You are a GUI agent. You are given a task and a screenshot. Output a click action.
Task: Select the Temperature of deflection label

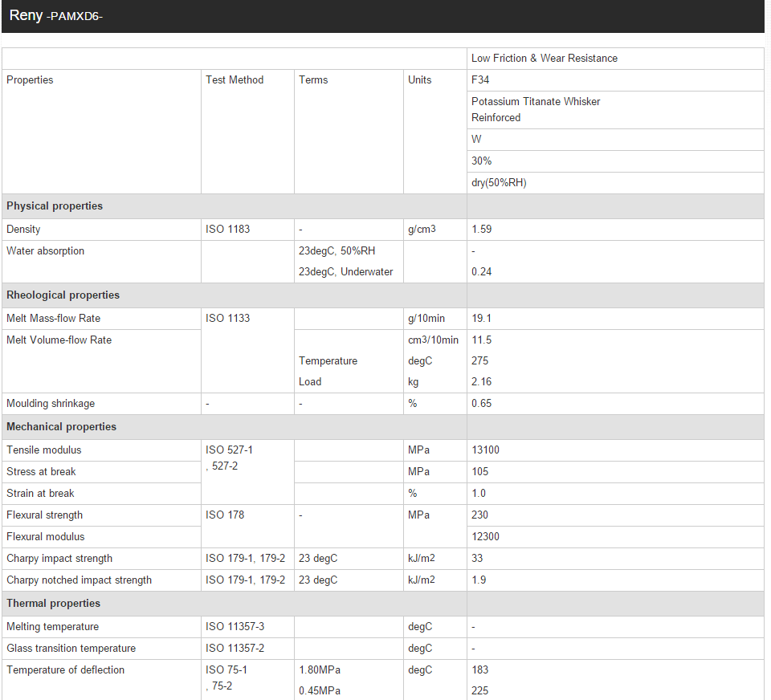65,669
